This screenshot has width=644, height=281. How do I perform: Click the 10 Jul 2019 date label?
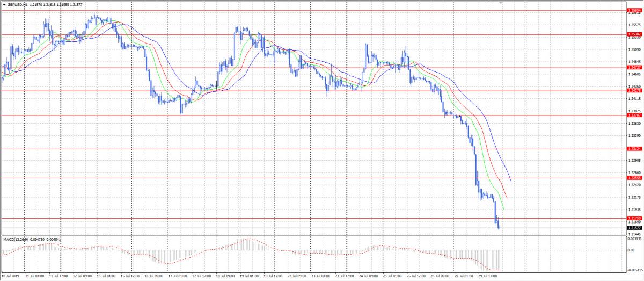10,277
